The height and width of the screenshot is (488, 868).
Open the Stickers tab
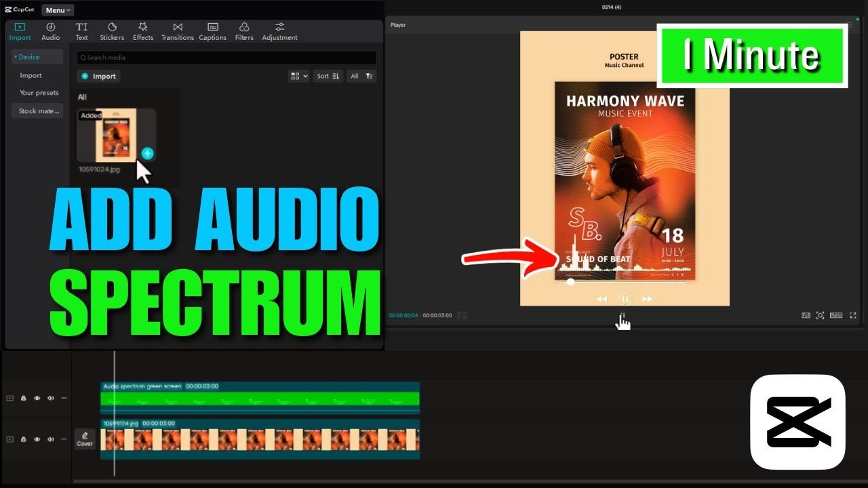pyautogui.click(x=112, y=31)
